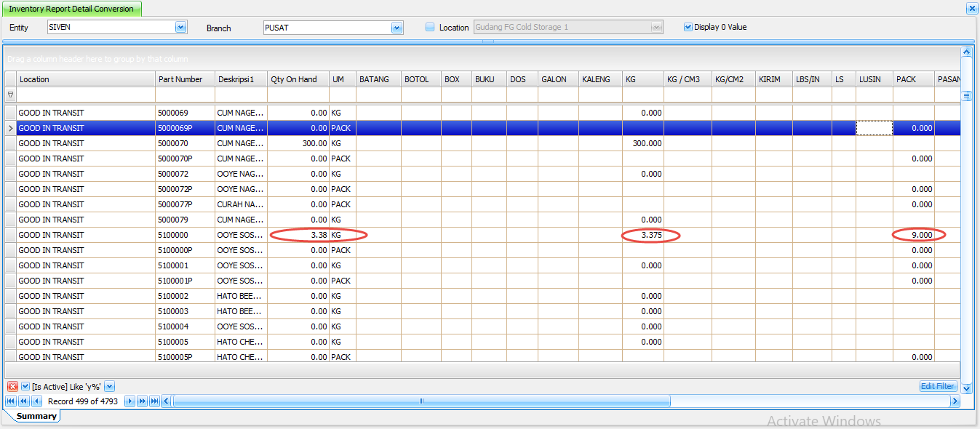Viewport: 980px width, 429px height.
Task: Open the Branch dropdown
Action: [x=397, y=28]
